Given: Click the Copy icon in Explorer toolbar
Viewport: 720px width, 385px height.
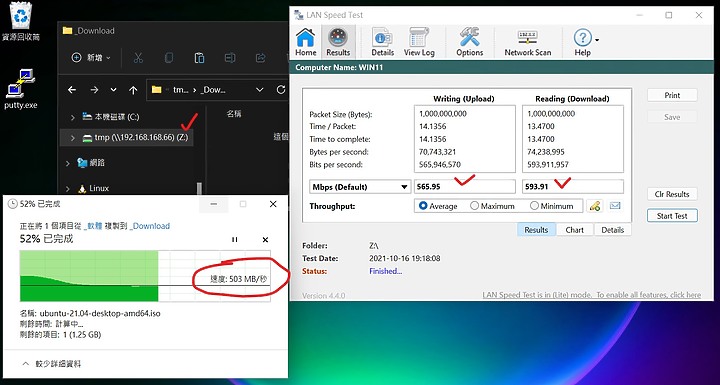Looking at the screenshot, I should [x=169, y=58].
